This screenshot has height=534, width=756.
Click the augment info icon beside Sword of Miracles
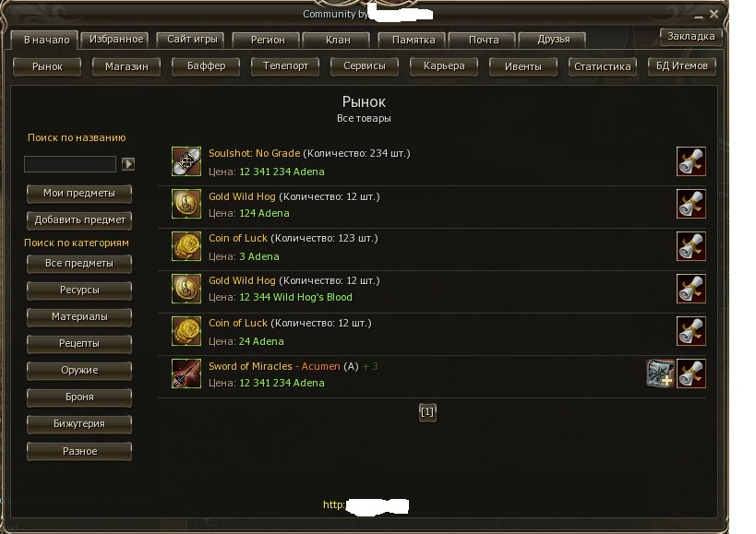pos(660,374)
